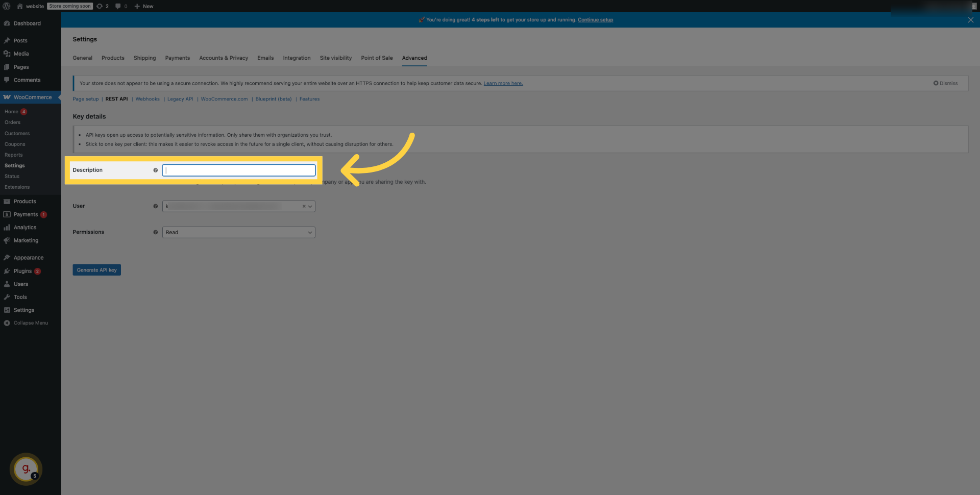Open the Webhooks section
The height and width of the screenshot is (495, 980).
(147, 99)
